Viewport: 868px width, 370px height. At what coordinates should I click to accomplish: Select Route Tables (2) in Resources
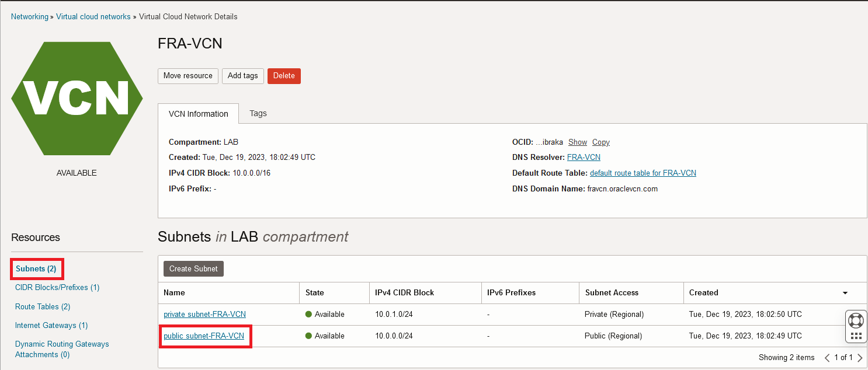(43, 307)
